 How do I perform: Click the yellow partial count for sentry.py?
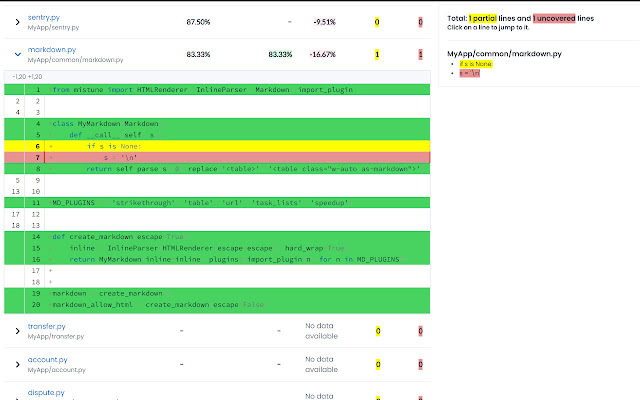(377, 22)
